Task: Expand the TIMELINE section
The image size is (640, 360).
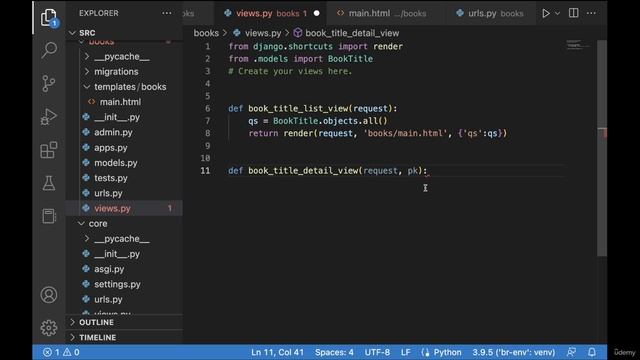Action: [x=124, y=337]
